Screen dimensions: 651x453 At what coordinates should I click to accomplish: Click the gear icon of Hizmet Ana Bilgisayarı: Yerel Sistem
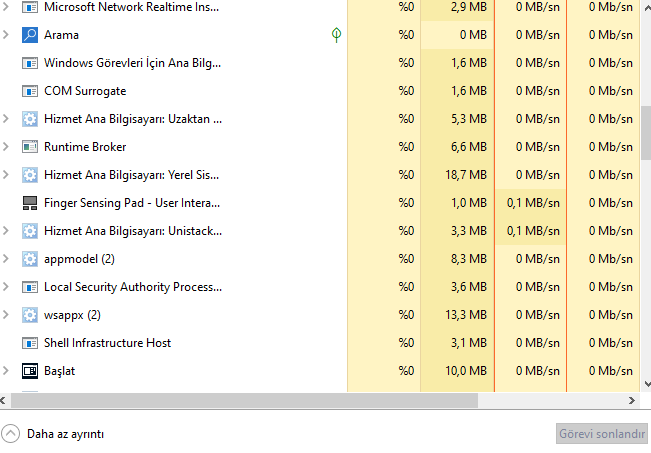click(30, 175)
